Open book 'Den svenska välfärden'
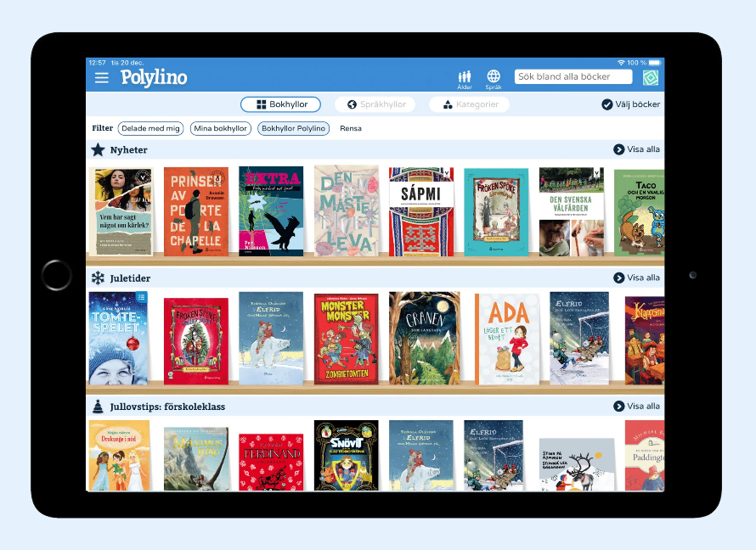This screenshot has height=550, width=756. click(572, 212)
